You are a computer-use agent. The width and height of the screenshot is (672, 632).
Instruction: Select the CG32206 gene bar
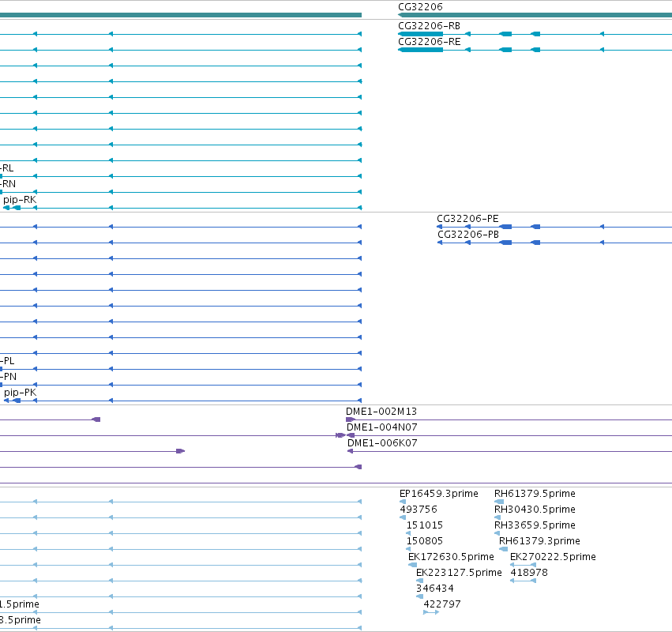[x=535, y=15]
